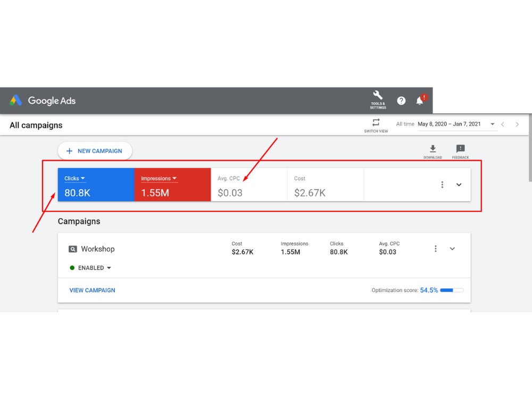532x399 pixels.
Task: Click the All campaigns heading
Action: (x=36, y=125)
